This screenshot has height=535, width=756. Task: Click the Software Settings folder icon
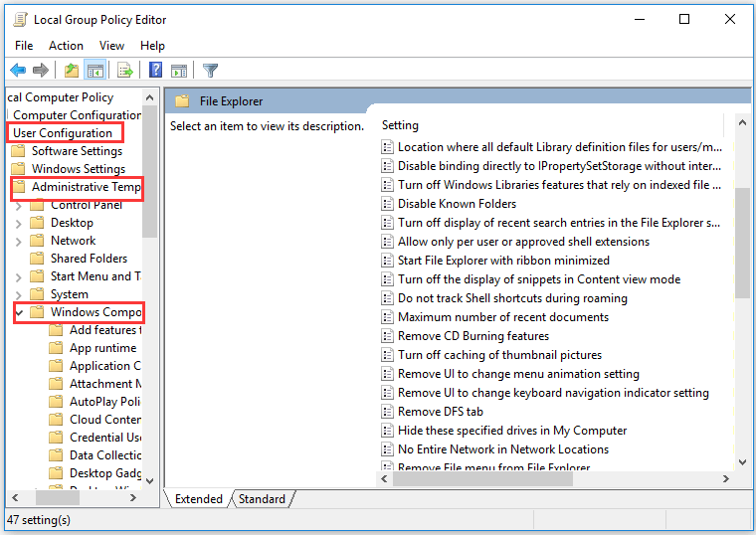click(18, 151)
